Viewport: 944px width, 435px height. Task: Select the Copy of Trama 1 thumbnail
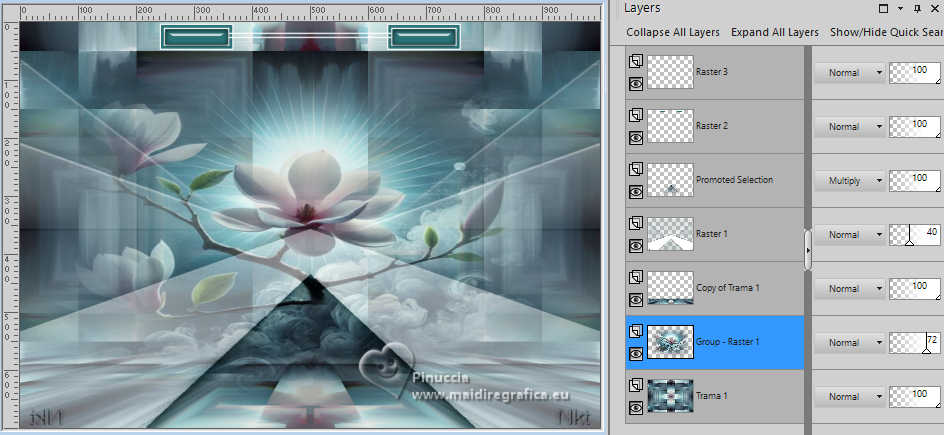pyautogui.click(x=670, y=288)
